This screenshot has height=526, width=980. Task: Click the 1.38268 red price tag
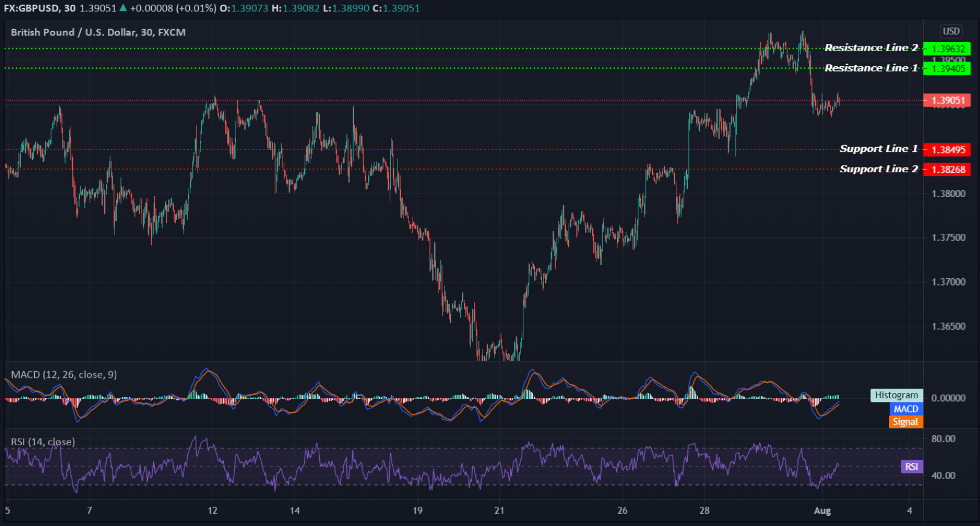(947, 169)
